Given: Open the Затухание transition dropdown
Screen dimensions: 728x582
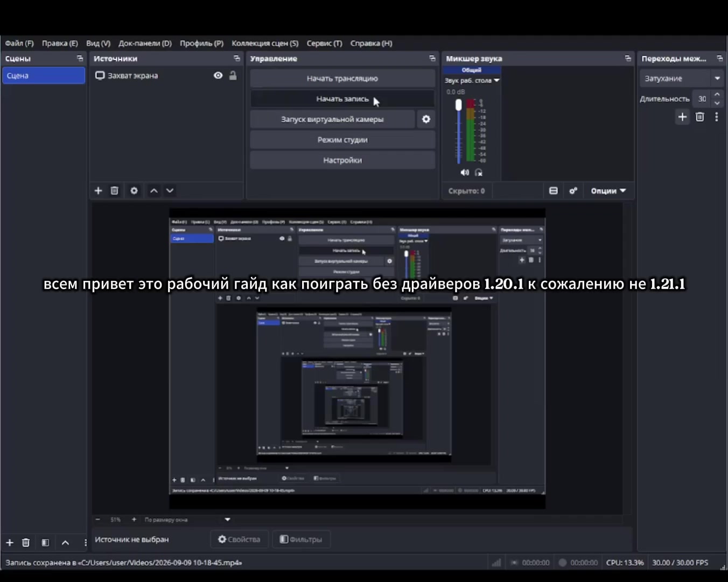Looking at the screenshot, I should click(682, 78).
